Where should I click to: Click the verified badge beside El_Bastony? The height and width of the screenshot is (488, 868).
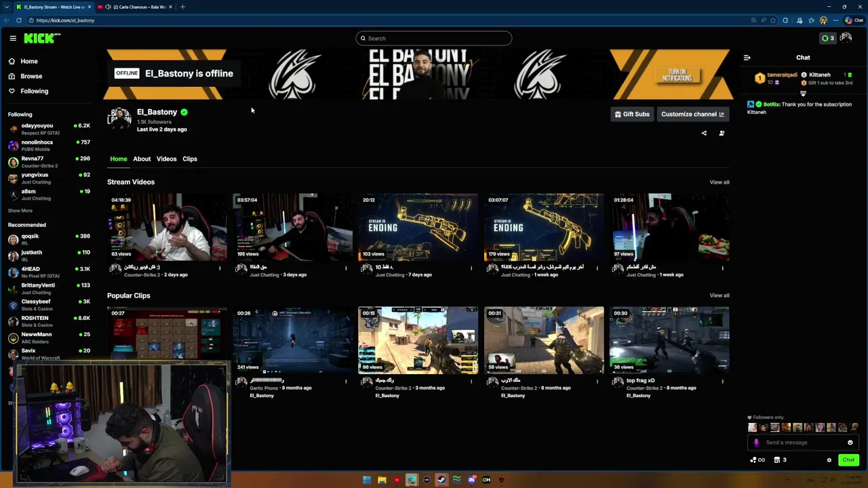point(184,112)
